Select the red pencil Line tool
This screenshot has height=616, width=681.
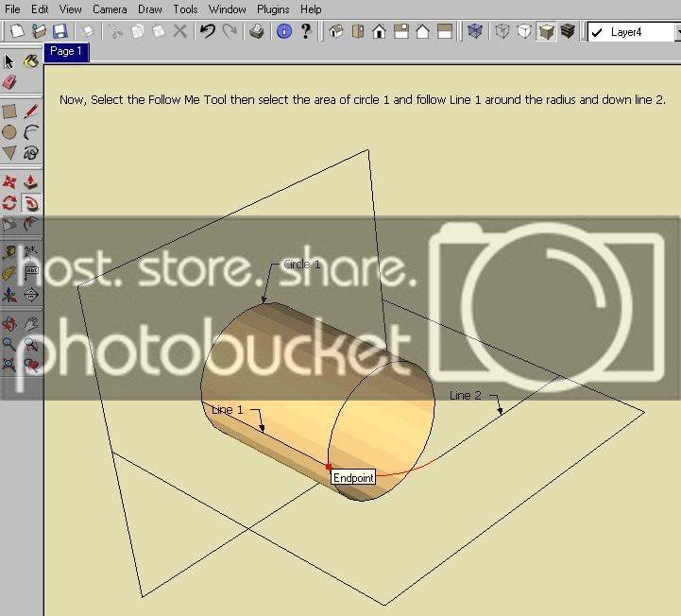pos(30,111)
